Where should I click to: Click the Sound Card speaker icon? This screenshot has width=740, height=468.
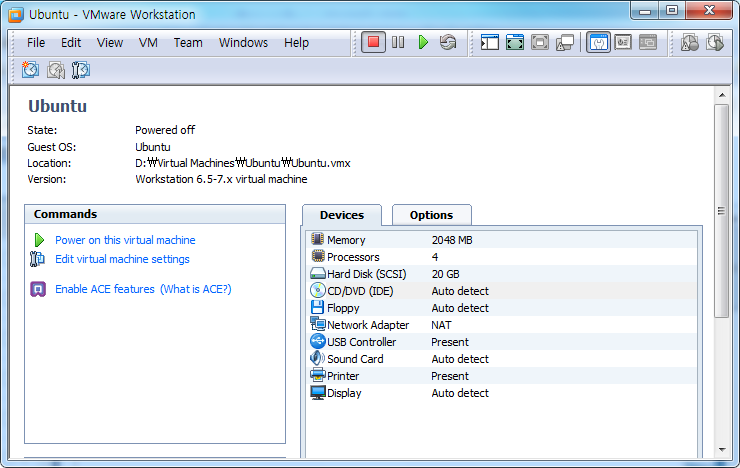(317, 358)
